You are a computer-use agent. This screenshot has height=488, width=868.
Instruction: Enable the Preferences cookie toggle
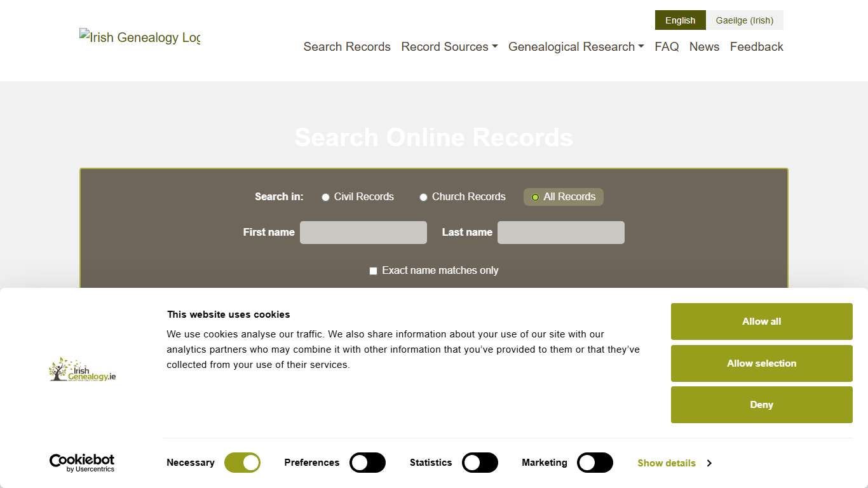(x=367, y=463)
